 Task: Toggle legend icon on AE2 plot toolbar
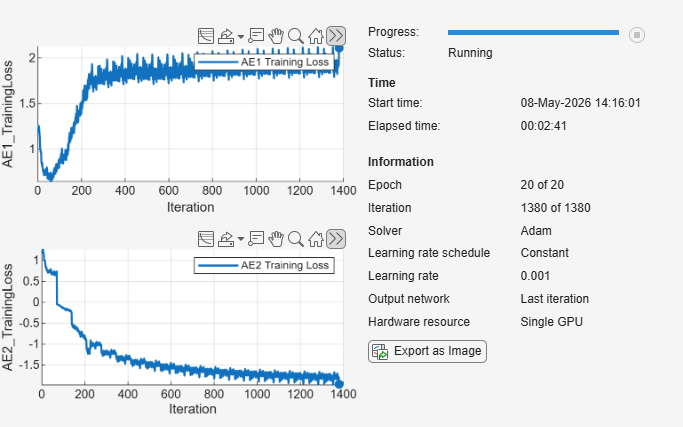[x=206, y=239]
